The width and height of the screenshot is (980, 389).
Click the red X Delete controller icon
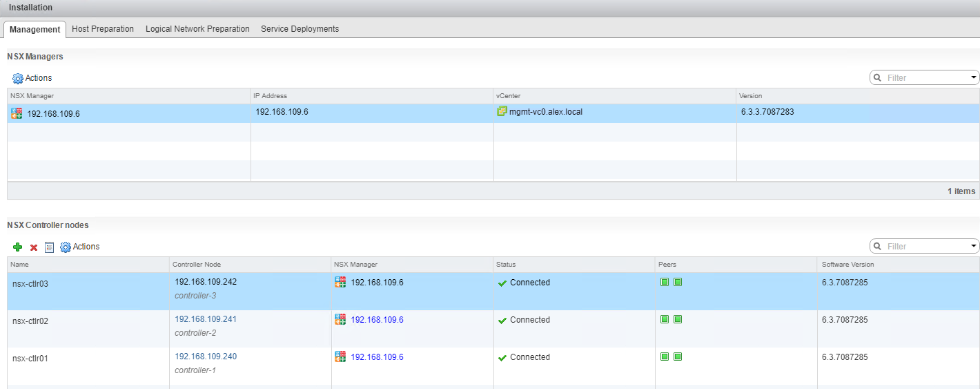tap(33, 247)
